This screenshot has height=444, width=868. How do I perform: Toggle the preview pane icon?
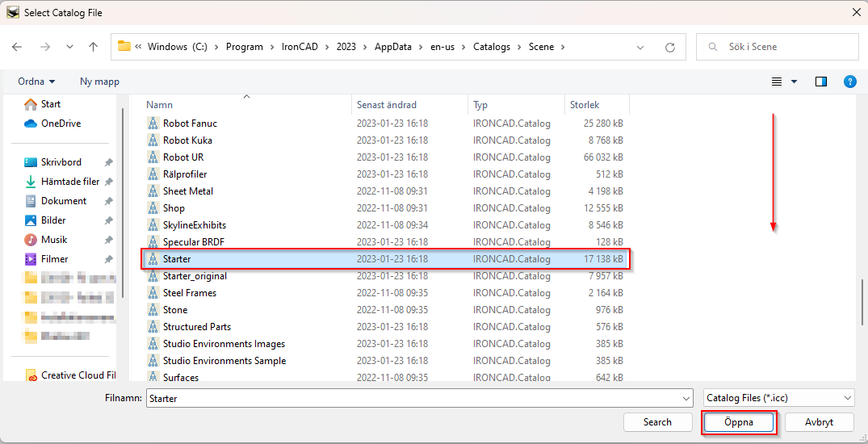click(x=821, y=82)
